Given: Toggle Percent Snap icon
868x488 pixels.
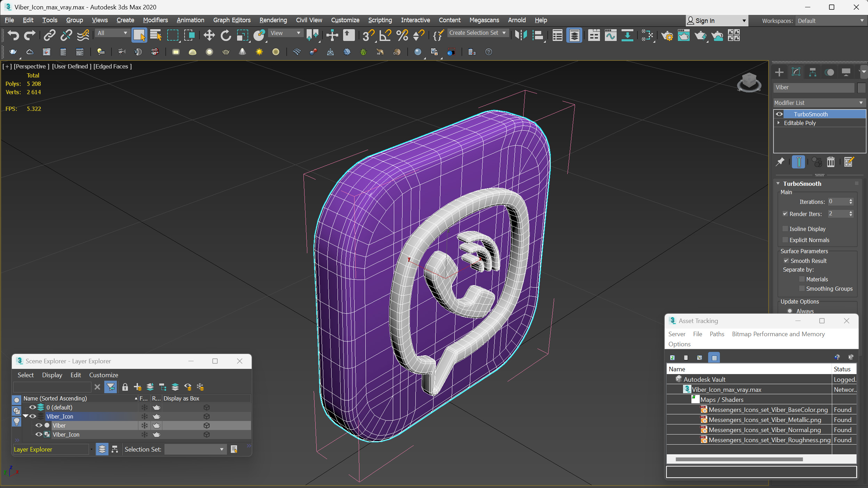Looking at the screenshot, I should pyautogui.click(x=402, y=35).
